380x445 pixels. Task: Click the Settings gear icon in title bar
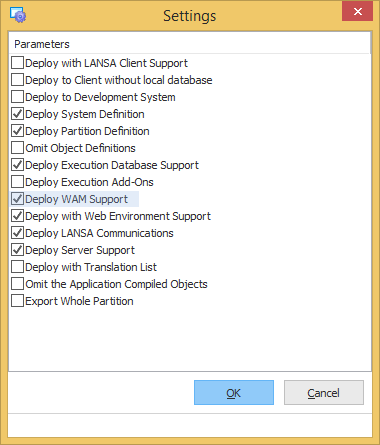pos(18,15)
